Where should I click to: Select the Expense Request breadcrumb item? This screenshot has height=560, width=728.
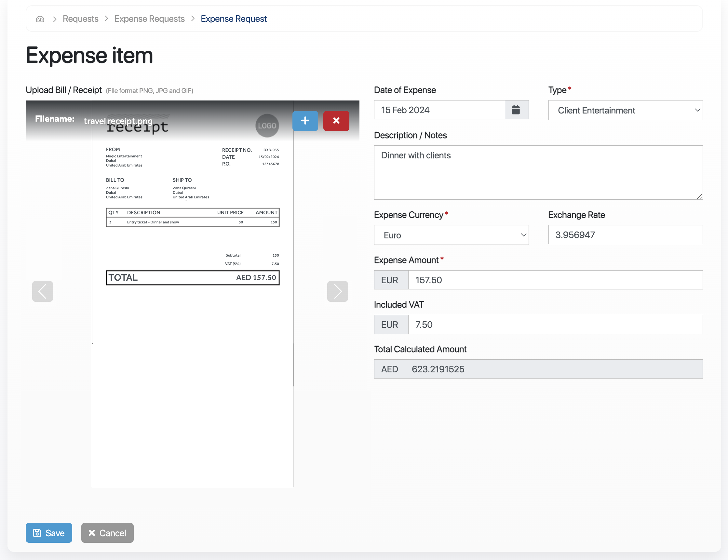[233, 19]
